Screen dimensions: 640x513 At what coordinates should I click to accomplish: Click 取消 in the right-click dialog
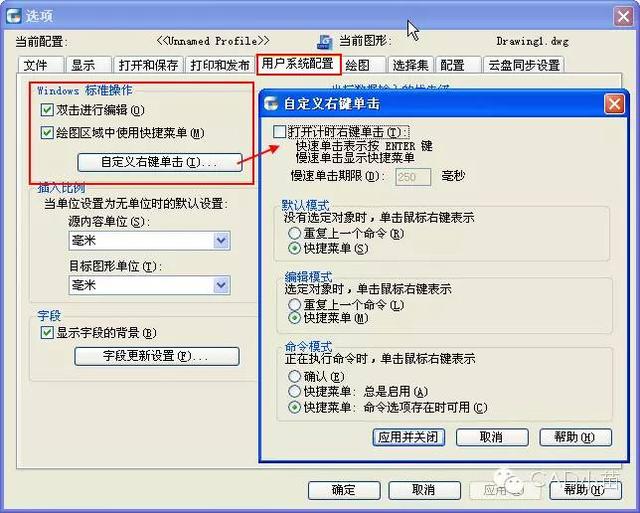pos(492,437)
